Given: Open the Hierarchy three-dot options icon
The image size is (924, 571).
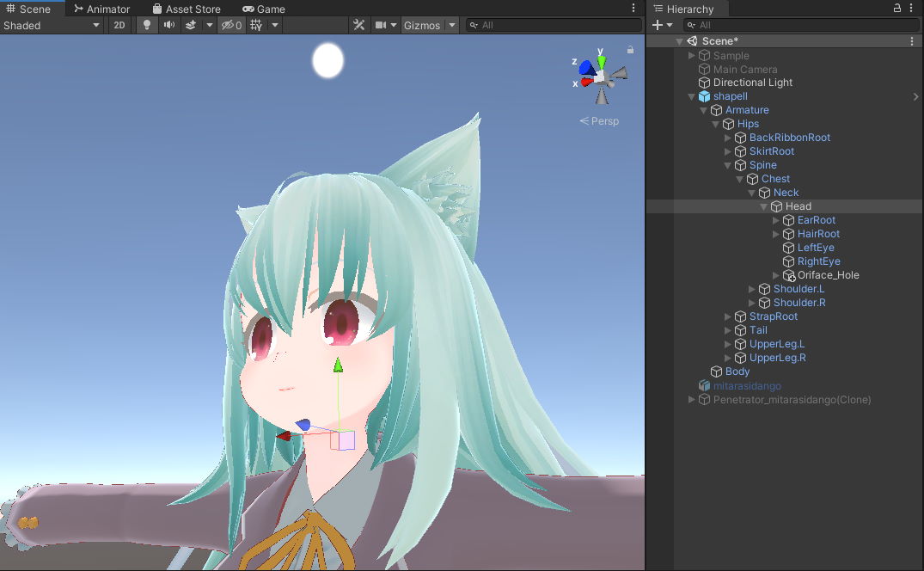Looking at the screenshot, I should [911, 8].
